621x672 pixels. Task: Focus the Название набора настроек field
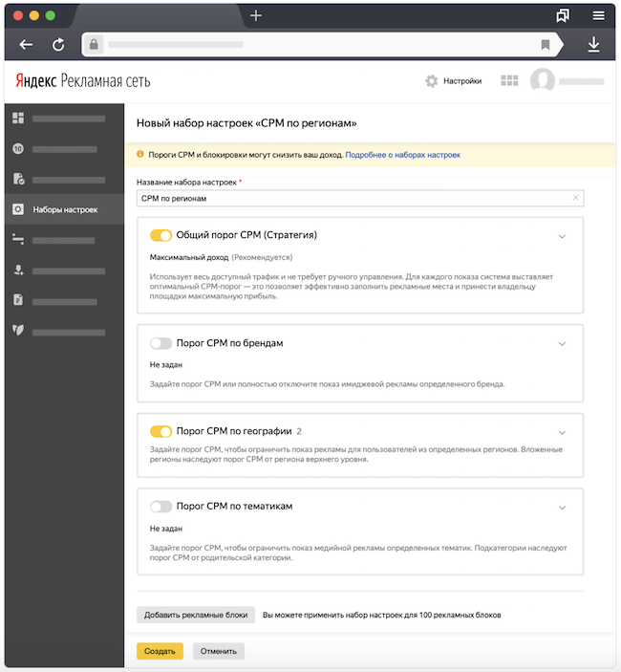pyautogui.click(x=360, y=198)
